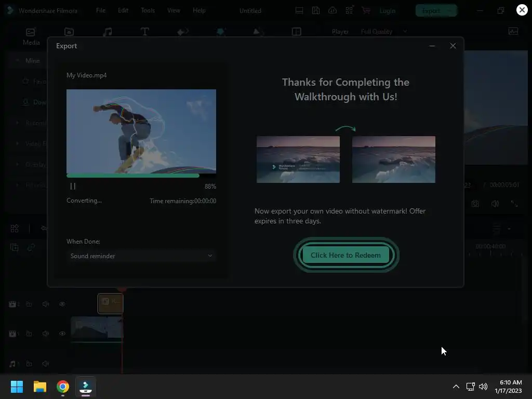This screenshot has width=532, height=399.
Task: Open the timeline tools grid icon
Action: 15,229
